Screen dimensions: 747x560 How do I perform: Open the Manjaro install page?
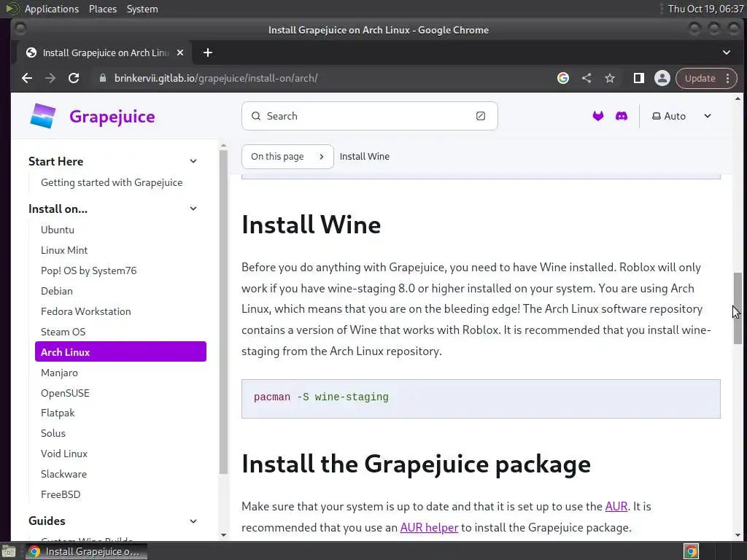point(59,373)
